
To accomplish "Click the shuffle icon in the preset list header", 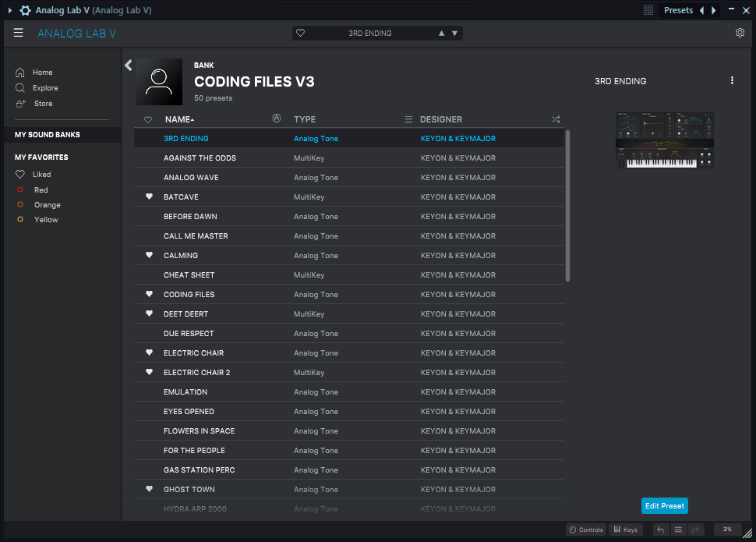I will (556, 119).
